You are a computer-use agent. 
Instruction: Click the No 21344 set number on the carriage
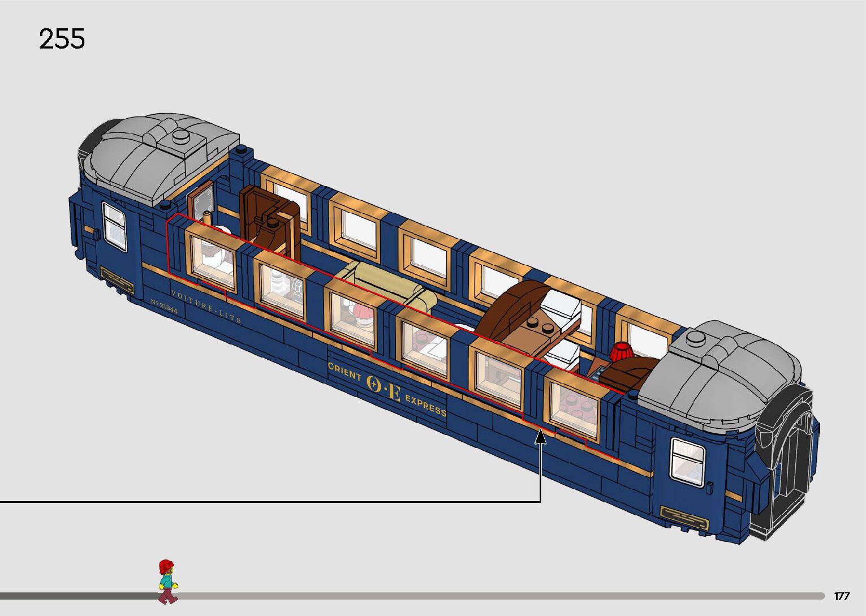[164, 309]
